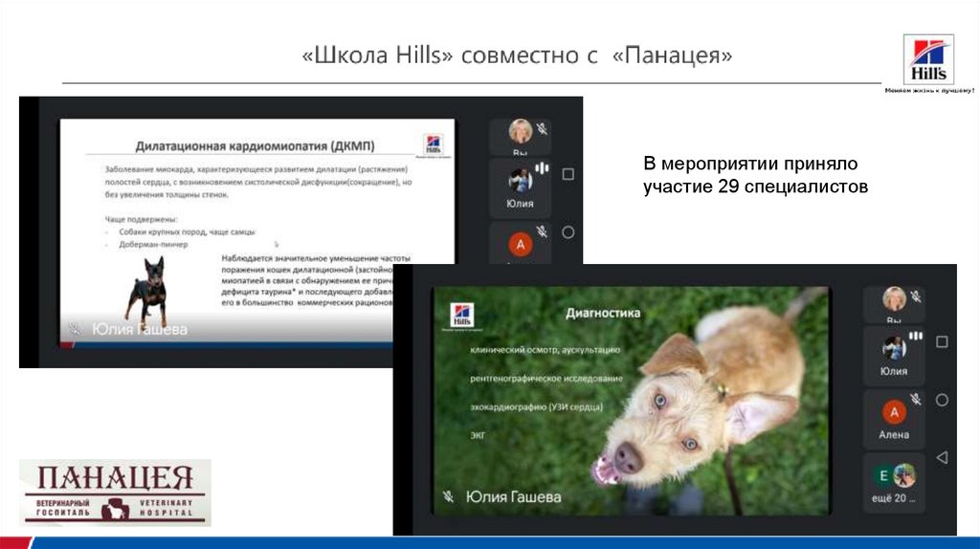Screen dimensions: 980x549
Task: Click 'Чаще подвержены:' line
Action: 142,219
